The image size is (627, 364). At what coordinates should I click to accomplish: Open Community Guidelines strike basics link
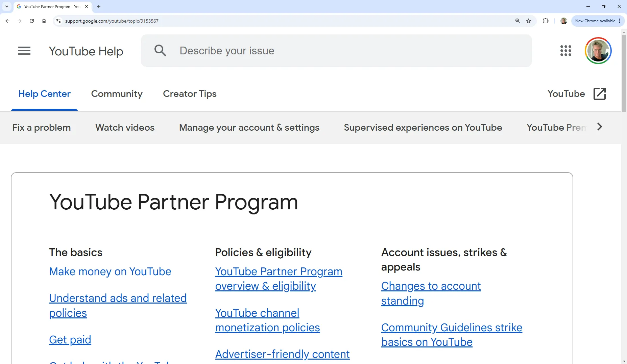[x=452, y=335]
